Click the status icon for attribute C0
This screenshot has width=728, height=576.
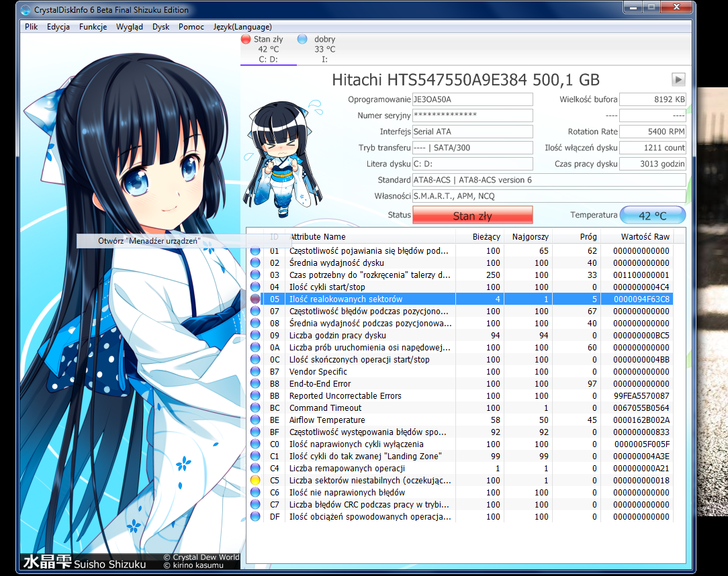(x=255, y=444)
